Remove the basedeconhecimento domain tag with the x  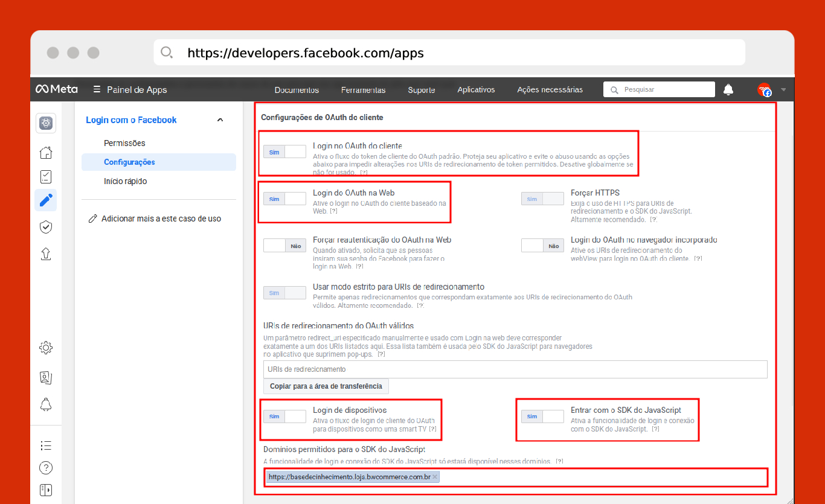point(435,477)
